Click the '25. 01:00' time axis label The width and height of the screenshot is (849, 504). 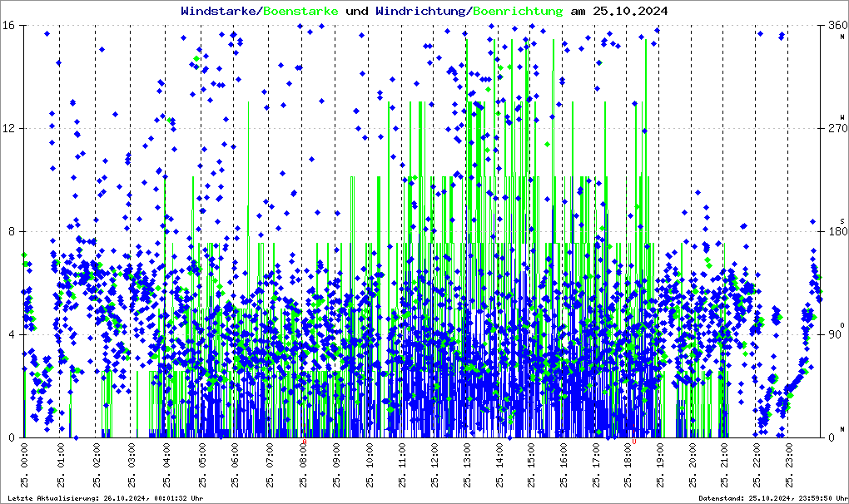61,465
